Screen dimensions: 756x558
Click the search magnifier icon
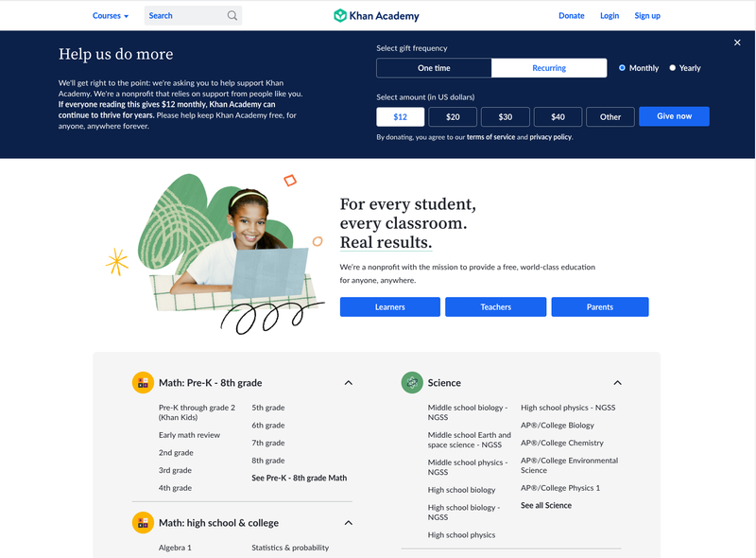tap(232, 15)
